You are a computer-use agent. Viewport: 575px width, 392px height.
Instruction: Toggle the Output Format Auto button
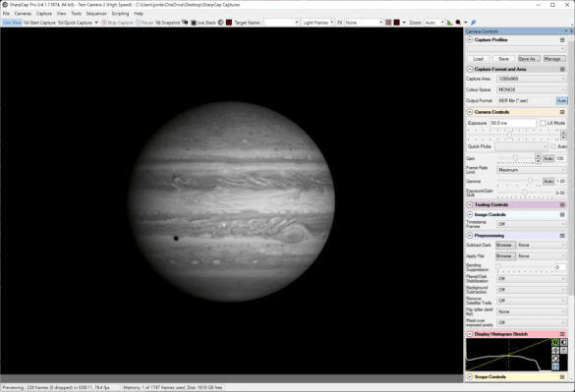pos(562,100)
